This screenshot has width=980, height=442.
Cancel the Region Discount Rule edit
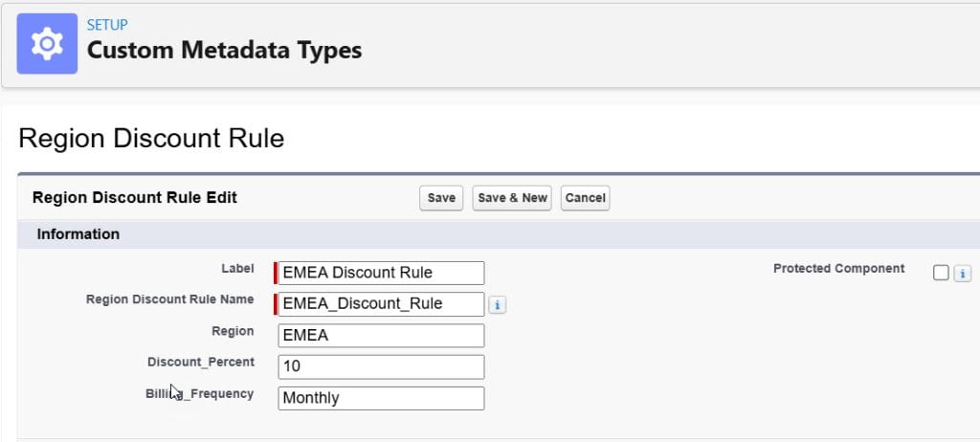585,198
